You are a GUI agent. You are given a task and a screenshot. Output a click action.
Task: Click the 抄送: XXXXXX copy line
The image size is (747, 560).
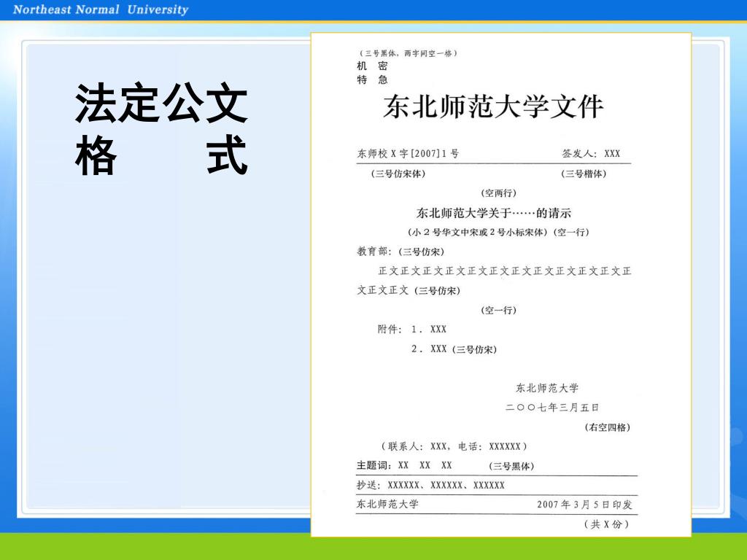[430, 485]
